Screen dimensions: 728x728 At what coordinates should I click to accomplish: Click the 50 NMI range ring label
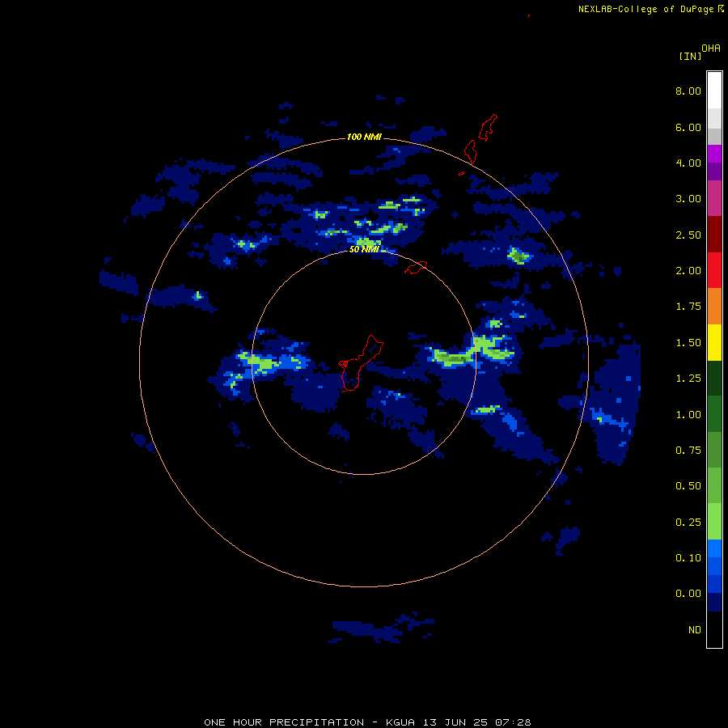click(x=364, y=249)
